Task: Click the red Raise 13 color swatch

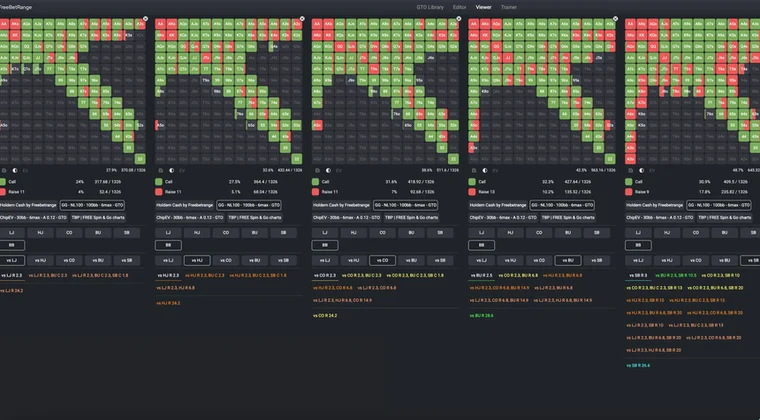Action: click(472, 192)
